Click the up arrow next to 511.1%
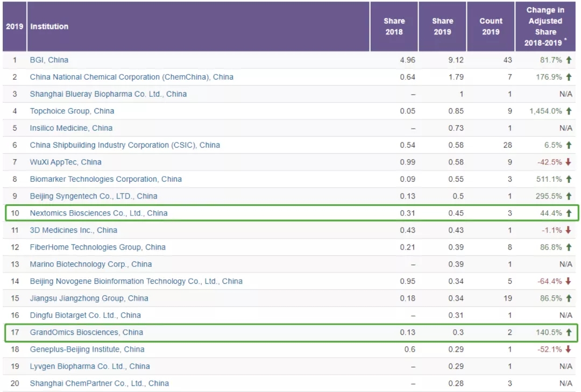 coord(569,179)
